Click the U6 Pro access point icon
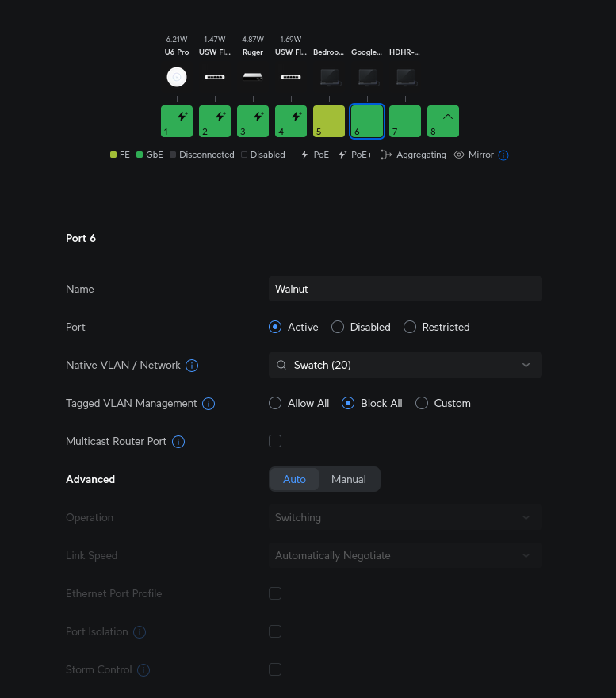Image resolution: width=616 pixels, height=698 pixels. pyautogui.click(x=176, y=77)
